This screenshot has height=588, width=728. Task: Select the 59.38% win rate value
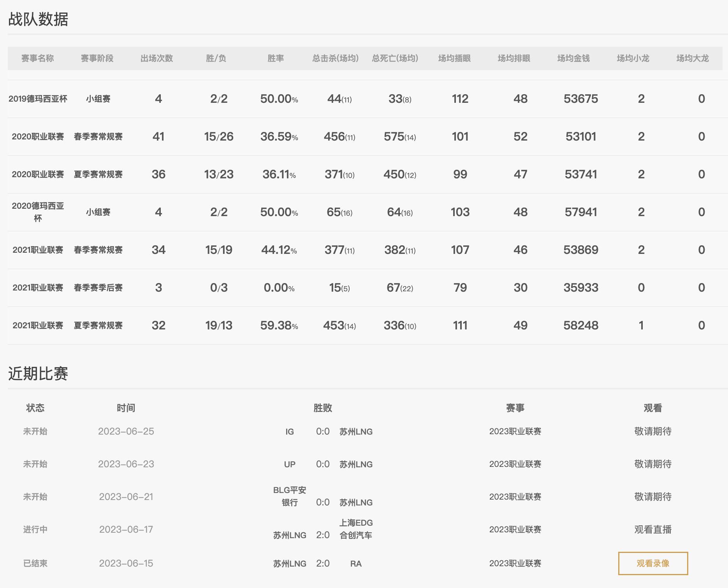pos(279,326)
